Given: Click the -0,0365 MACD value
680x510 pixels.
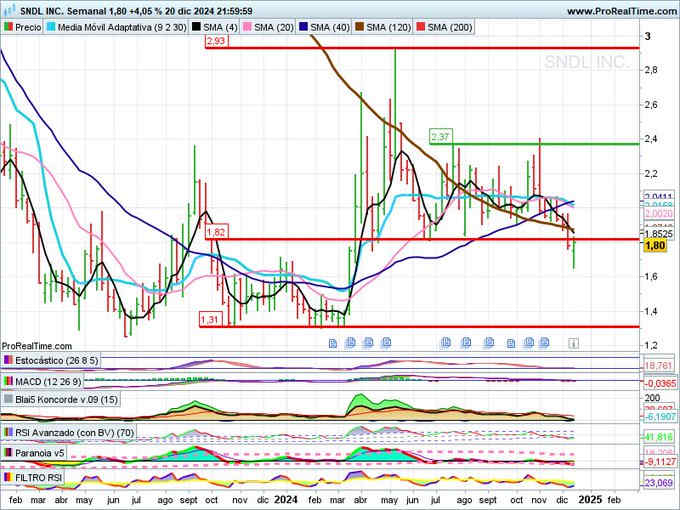Looking at the screenshot, I should [660, 384].
